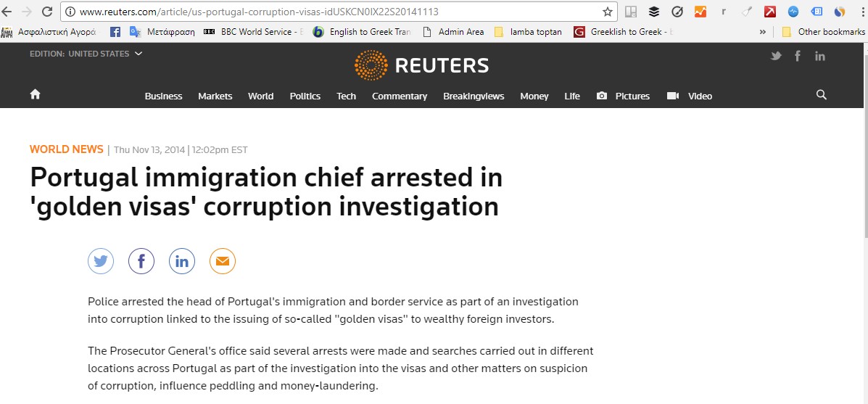Click the Reuters logo in header
This screenshot has height=404, width=868.
pyautogui.click(x=422, y=65)
